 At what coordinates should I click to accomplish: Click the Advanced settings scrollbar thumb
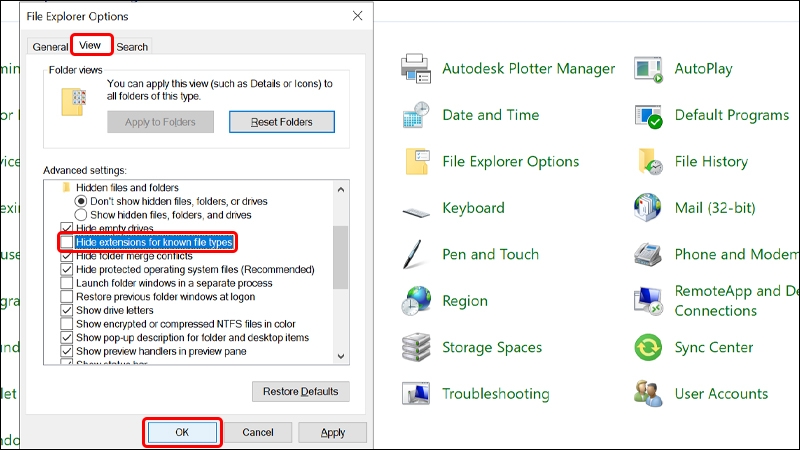341,257
